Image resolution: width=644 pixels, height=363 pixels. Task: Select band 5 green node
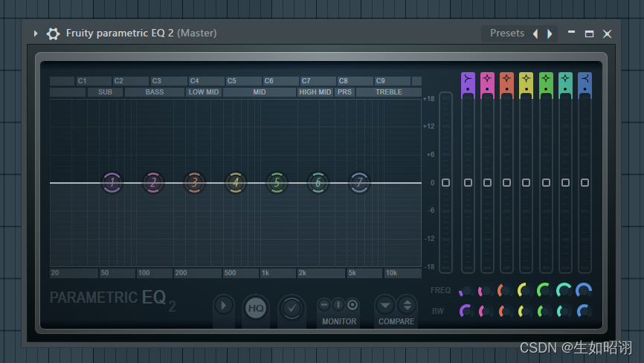pyautogui.click(x=277, y=182)
